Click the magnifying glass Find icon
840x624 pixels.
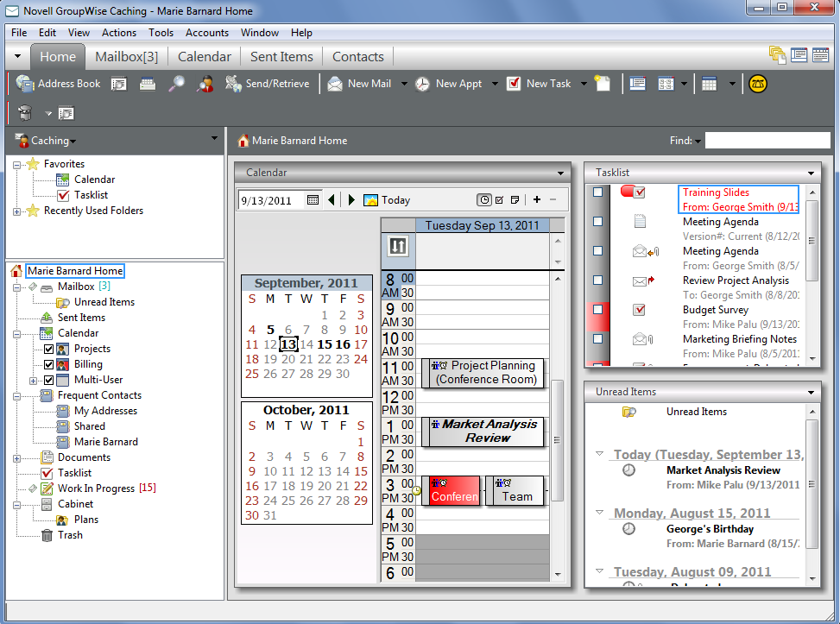[x=176, y=84]
